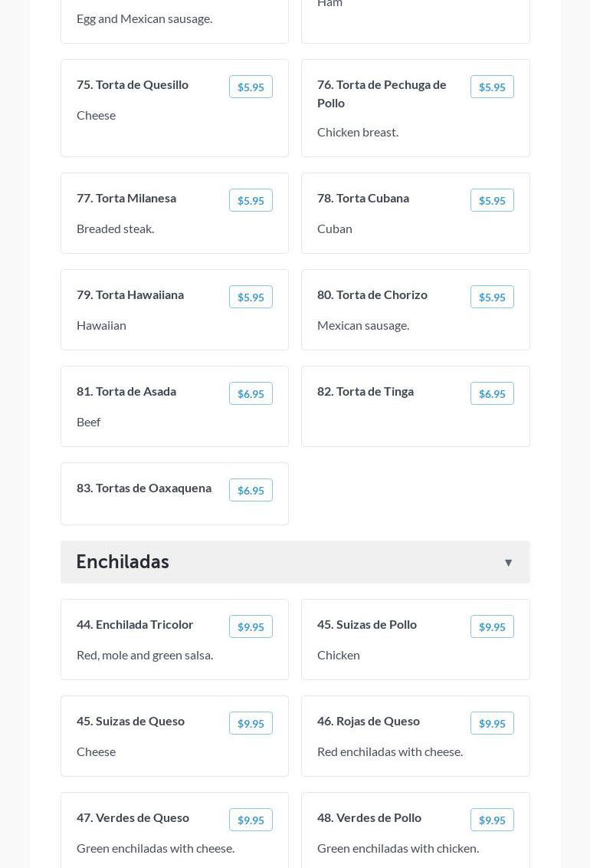This screenshot has height=868, width=590.
Task: Select the Torta Hawaiiana price tag
Action: click(251, 298)
